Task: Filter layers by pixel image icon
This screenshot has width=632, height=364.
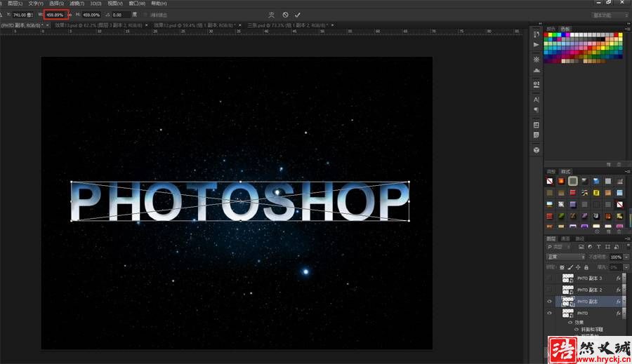Action: pyautogui.click(x=581, y=247)
